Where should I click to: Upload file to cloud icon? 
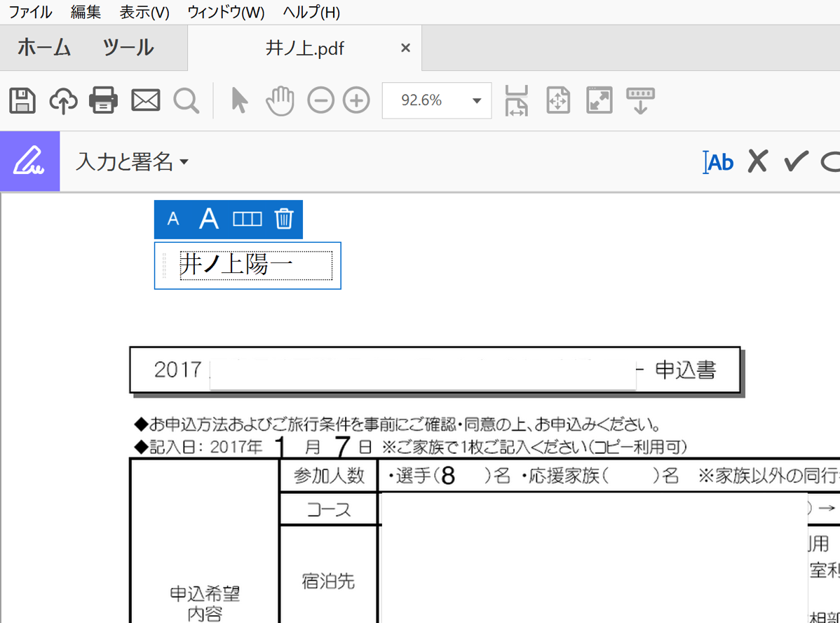tap(63, 100)
